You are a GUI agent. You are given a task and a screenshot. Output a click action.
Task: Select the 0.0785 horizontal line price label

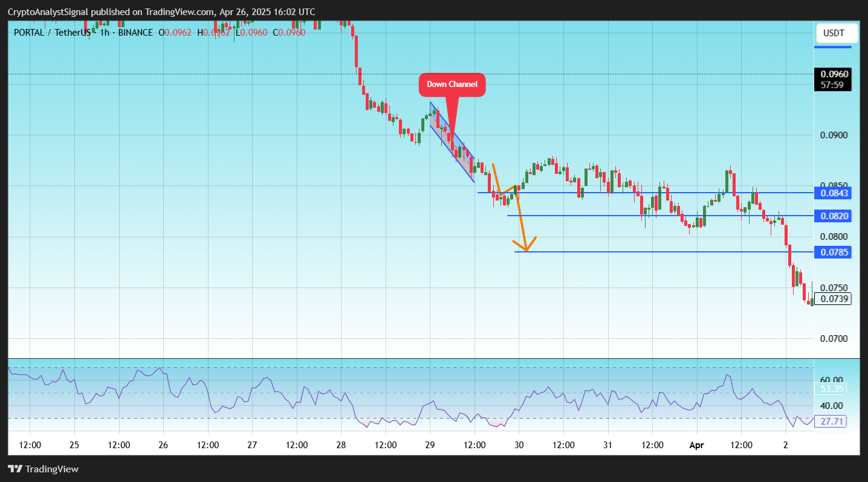pos(833,252)
